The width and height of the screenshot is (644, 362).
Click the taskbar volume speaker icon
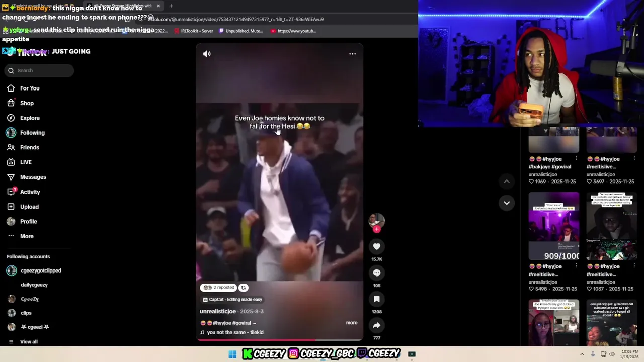pyautogui.click(x=612, y=354)
